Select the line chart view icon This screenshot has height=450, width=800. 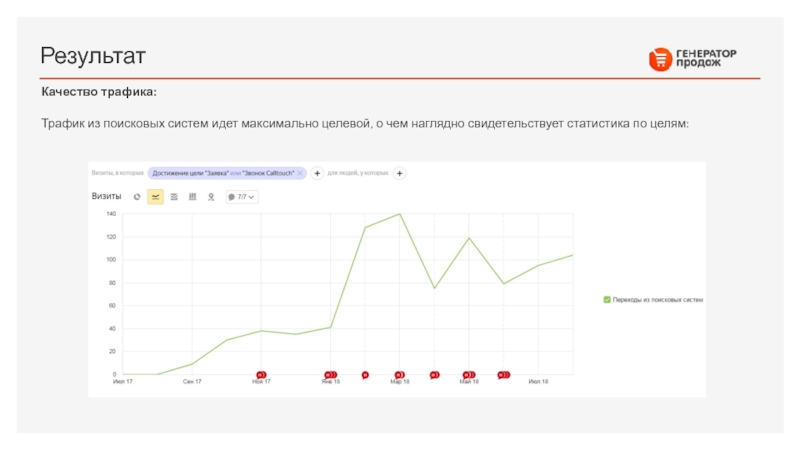tap(155, 197)
